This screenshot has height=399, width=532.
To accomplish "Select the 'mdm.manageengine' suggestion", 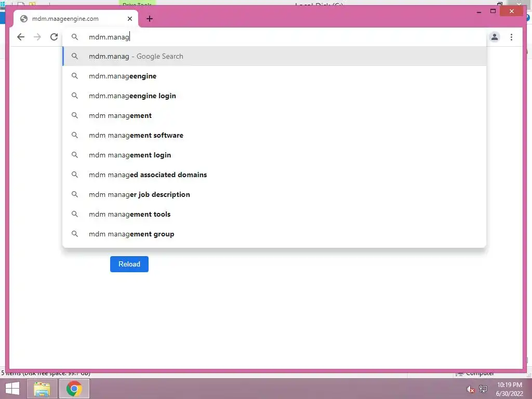I will pyautogui.click(x=274, y=76).
